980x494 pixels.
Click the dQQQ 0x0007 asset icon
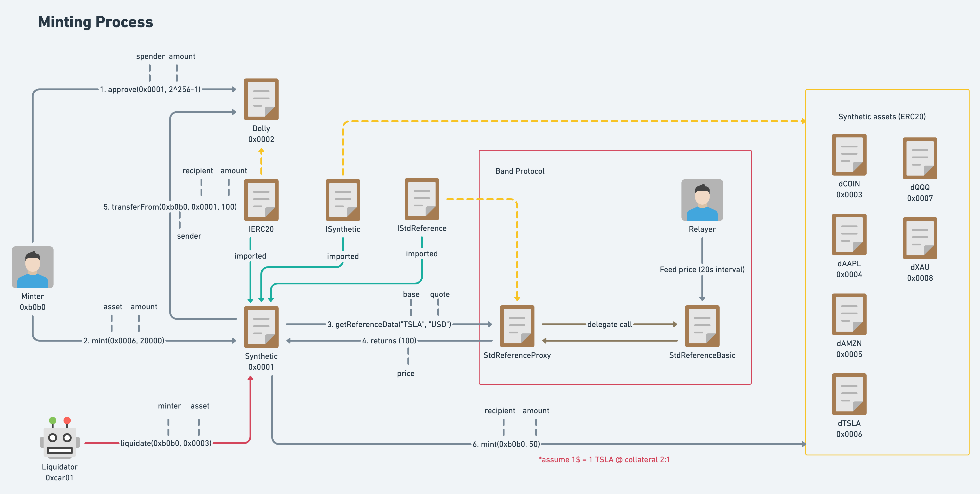[x=919, y=158]
